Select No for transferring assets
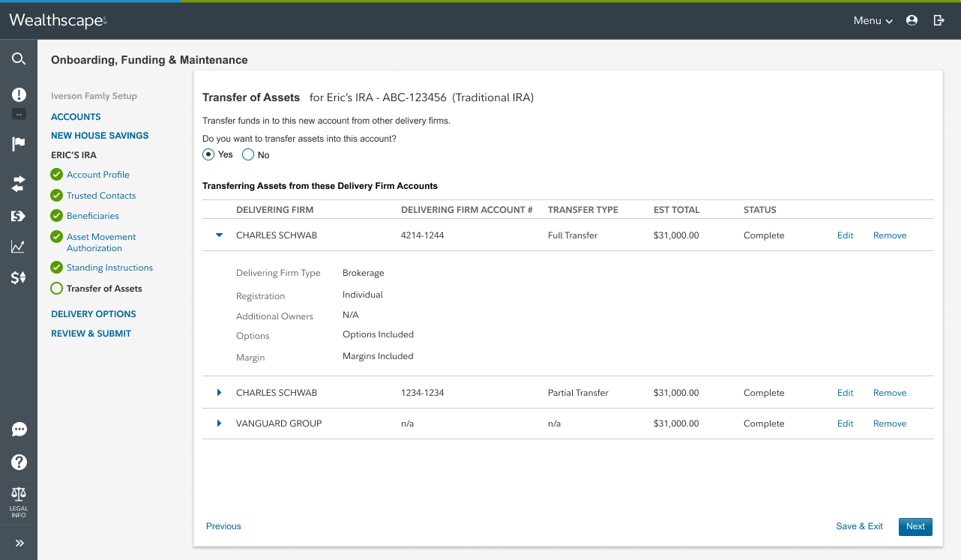 pos(248,154)
